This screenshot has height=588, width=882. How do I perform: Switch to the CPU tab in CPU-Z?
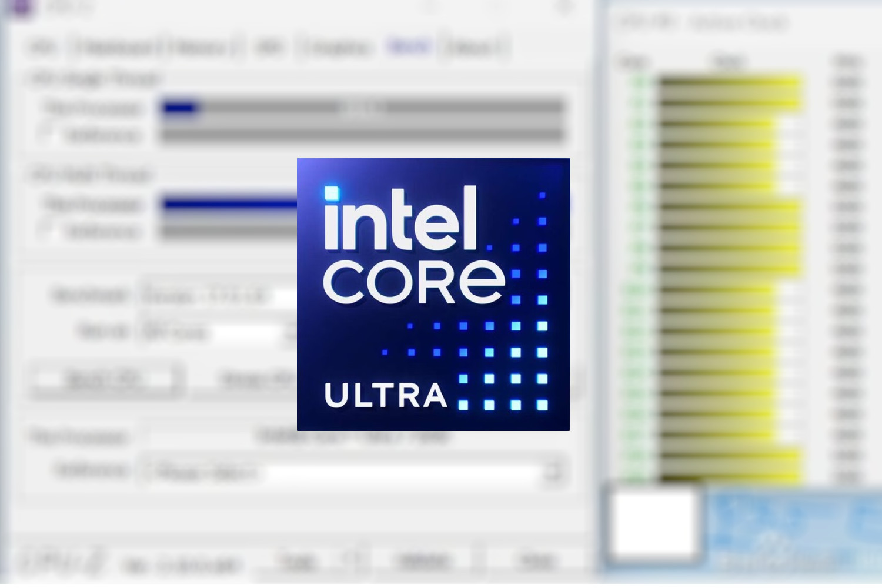[42, 48]
